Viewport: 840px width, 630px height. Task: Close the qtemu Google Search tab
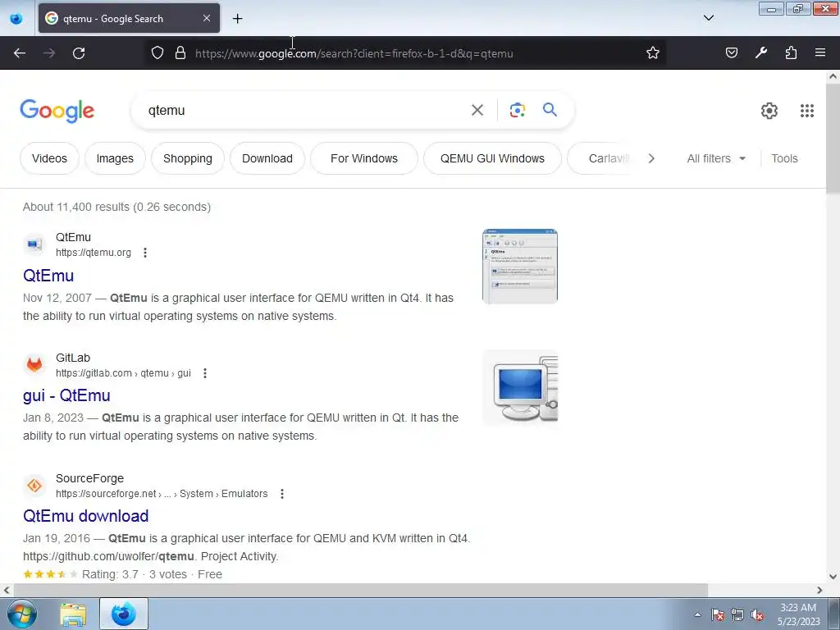coord(206,18)
